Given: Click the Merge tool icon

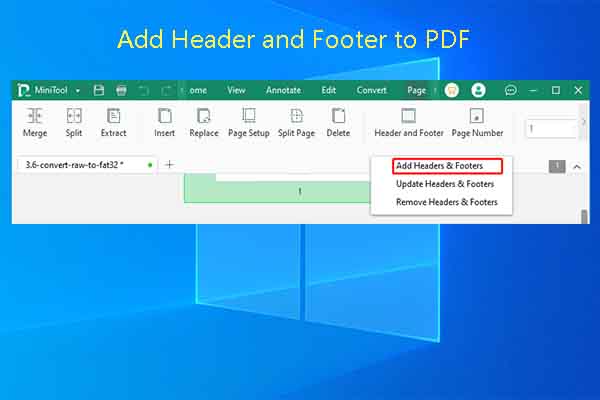Looking at the screenshot, I should coord(35,116).
